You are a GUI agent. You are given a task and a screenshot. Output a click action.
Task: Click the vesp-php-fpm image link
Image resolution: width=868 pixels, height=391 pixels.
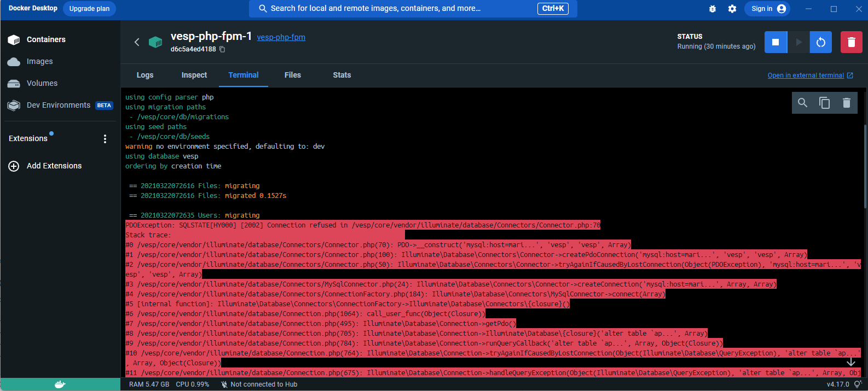tap(281, 37)
